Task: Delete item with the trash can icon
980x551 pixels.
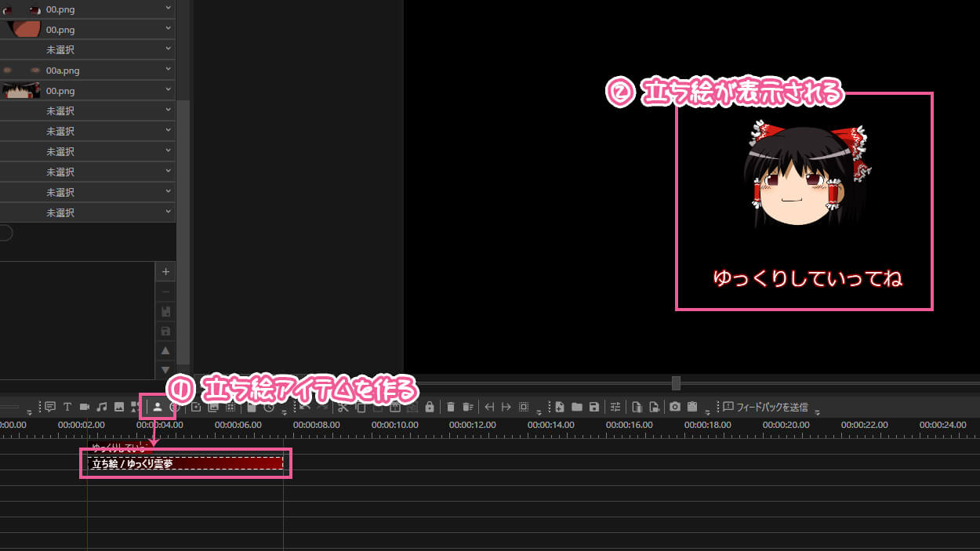Action: (451, 407)
